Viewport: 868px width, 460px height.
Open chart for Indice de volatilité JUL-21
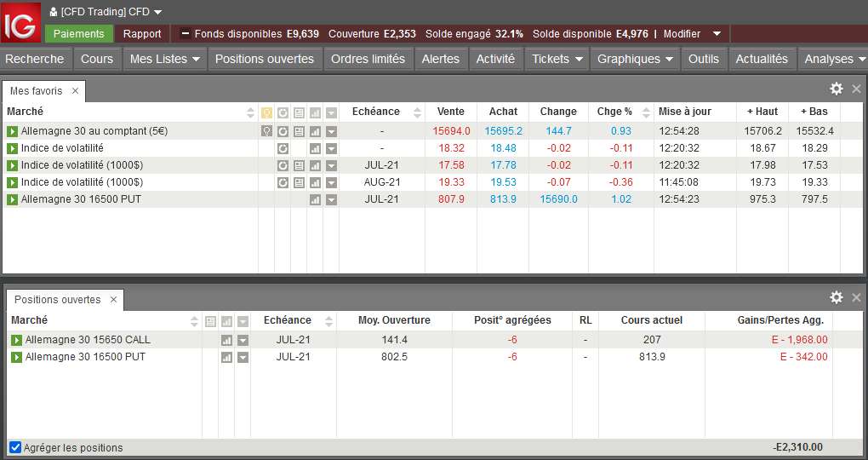315,165
